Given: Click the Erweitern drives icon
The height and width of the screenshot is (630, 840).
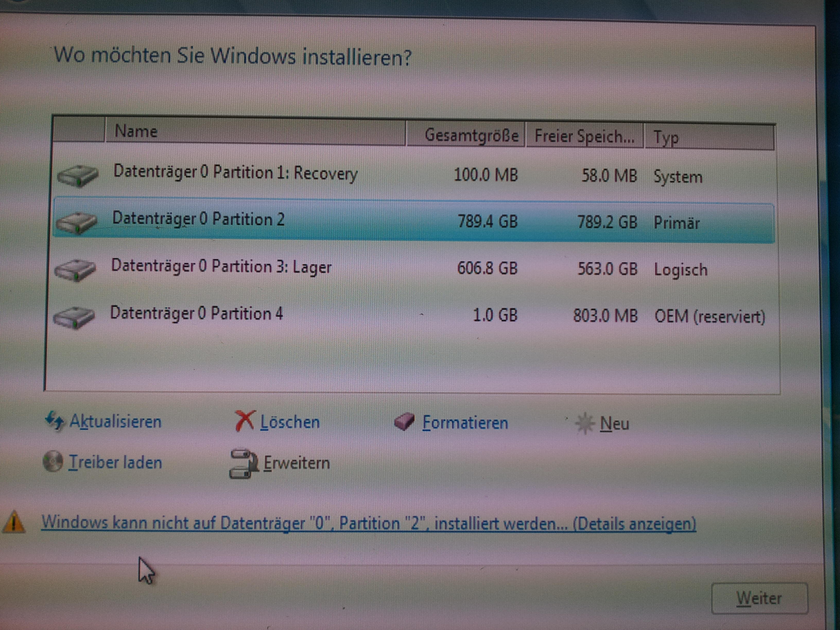Looking at the screenshot, I should point(244,463).
